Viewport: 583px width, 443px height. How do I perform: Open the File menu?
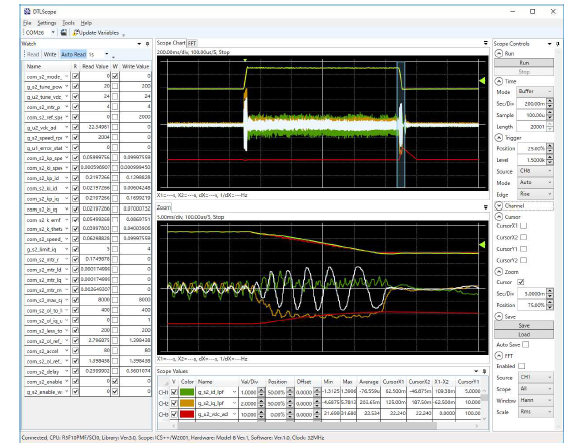point(27,23)
